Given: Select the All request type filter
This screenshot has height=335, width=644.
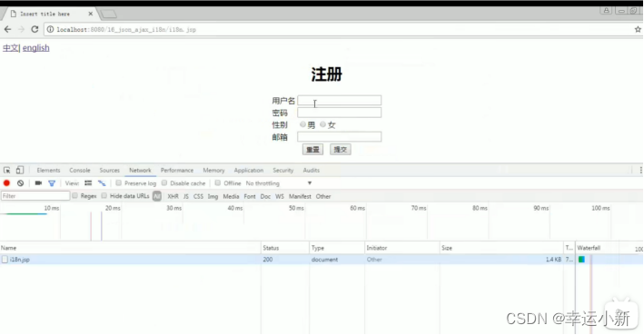Looking at the screenshot, I should click(x=157, y=196).
